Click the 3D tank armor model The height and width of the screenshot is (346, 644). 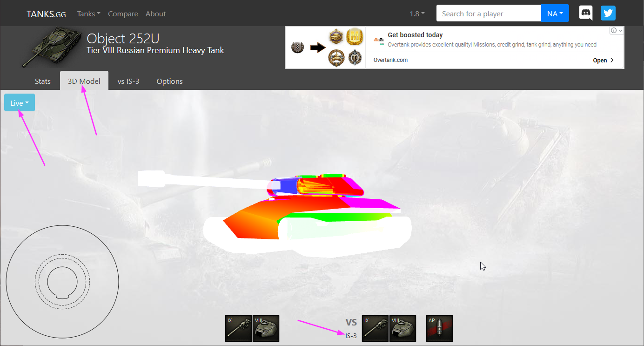click(x=275, y=213)
